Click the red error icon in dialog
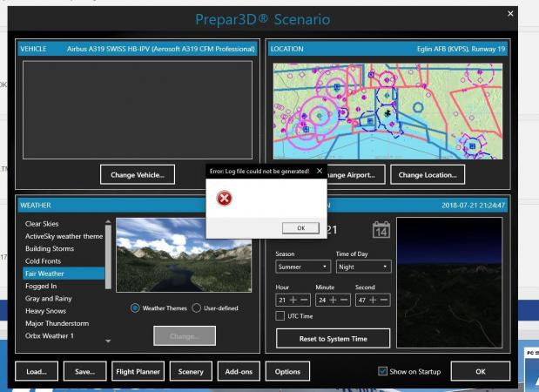The image size is (539, 392). 224,198
